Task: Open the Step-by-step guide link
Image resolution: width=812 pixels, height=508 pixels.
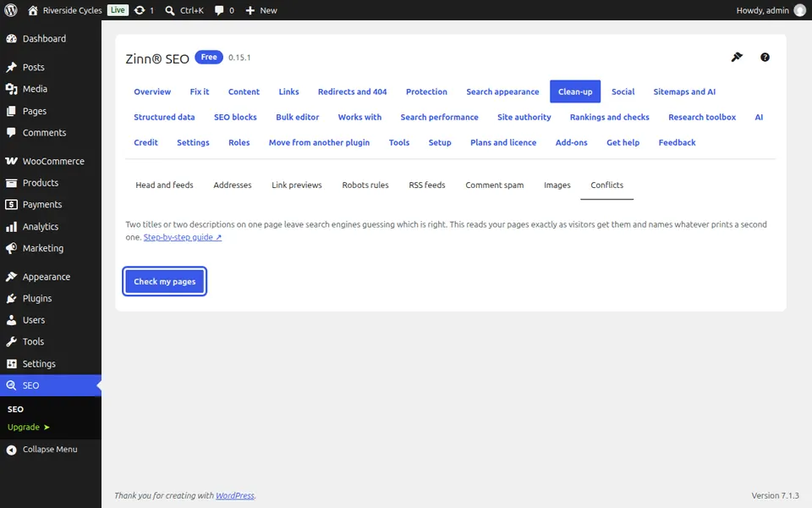Action: (x=183, y=237)
